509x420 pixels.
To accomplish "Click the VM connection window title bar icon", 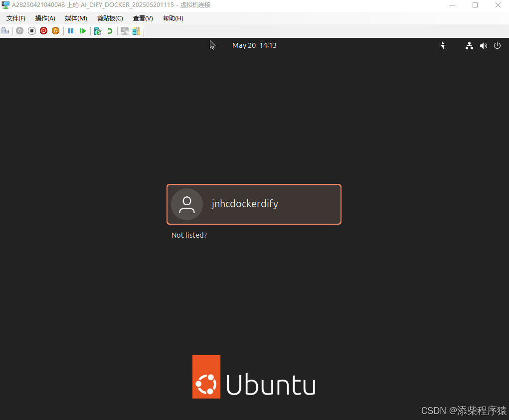I will [5, 5].
